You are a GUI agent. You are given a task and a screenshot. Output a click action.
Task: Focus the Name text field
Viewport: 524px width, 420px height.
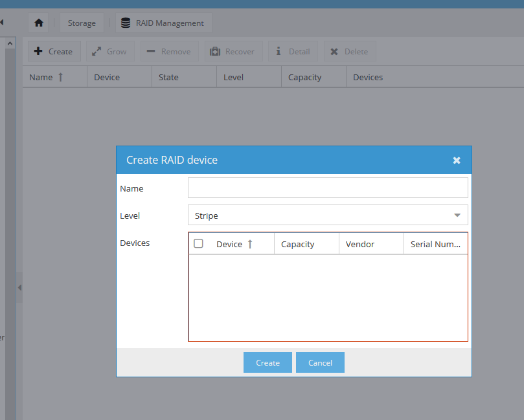[x=328, y=188]
